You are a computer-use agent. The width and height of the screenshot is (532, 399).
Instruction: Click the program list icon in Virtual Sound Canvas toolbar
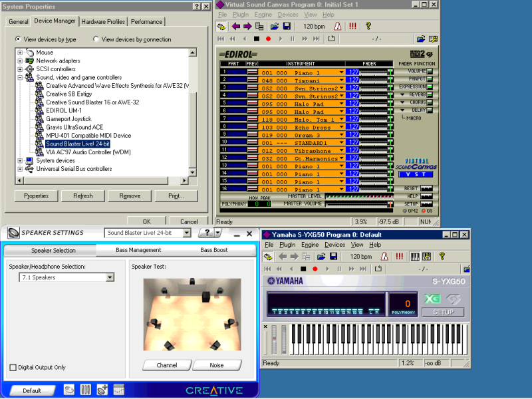(x=259, y=26)
